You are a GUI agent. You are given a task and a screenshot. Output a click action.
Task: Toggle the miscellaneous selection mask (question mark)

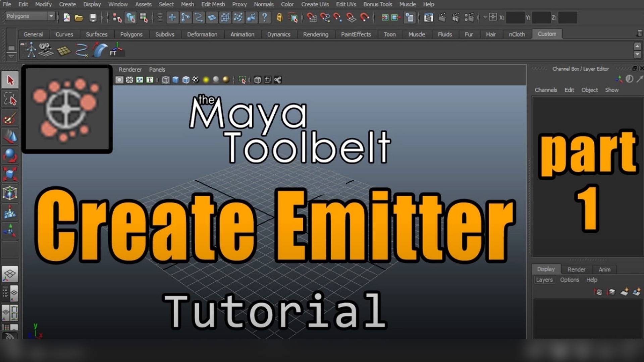(265, 17)
